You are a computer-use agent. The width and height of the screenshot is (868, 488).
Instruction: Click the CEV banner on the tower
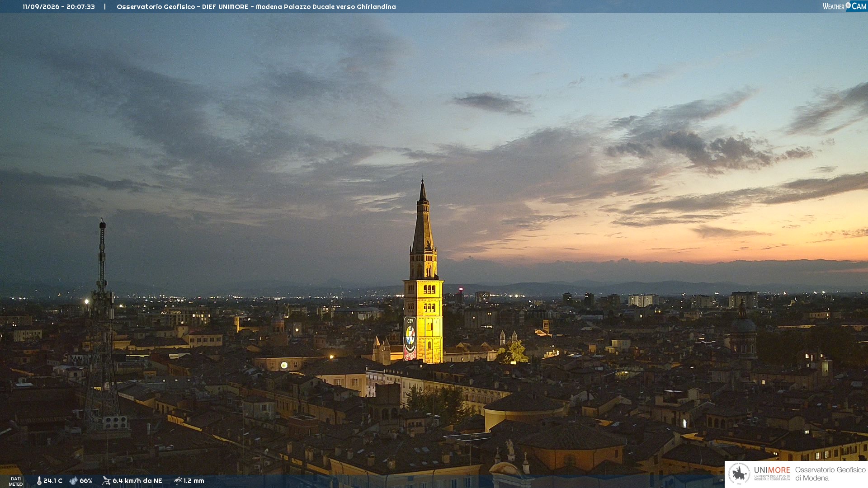pyautogui.click(x=410, y=338)
